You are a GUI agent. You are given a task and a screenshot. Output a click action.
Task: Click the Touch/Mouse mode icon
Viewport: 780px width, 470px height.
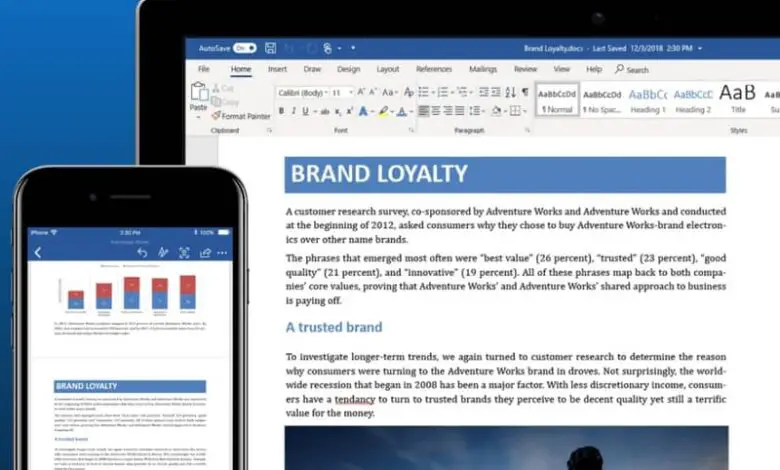[327, 48]
